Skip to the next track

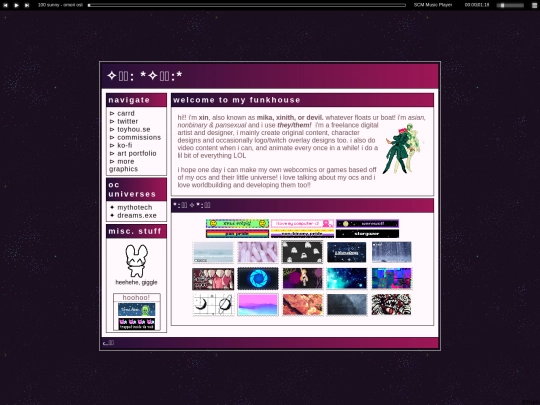pos(27,5)
